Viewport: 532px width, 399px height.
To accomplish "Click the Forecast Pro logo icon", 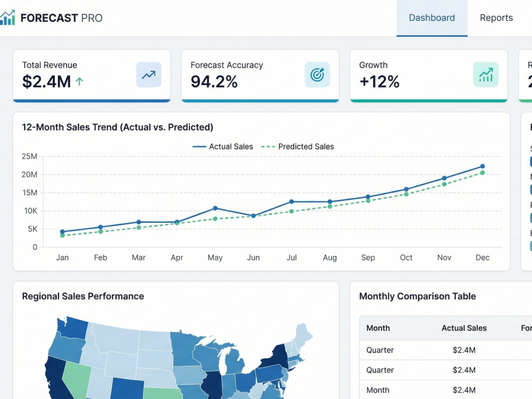I will point(7,18).
